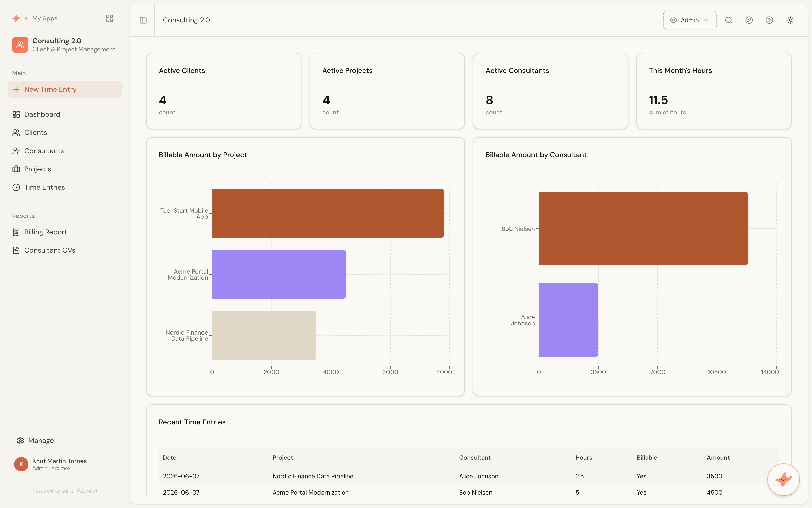The height and width of the screenshot is (508, 812).
Task: Click the Manage gear icon
Action: point(20,440)
